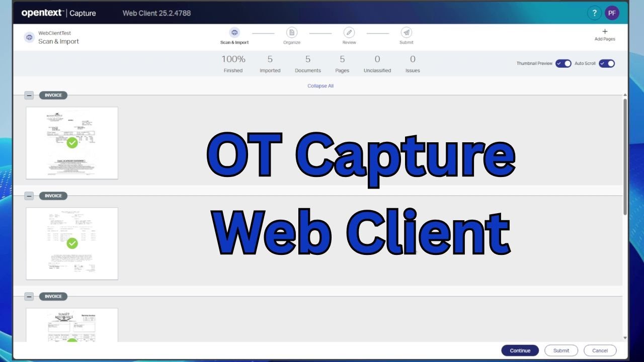Open the Sunset Mechanics invoice thumbnail

tap(72, 325)
